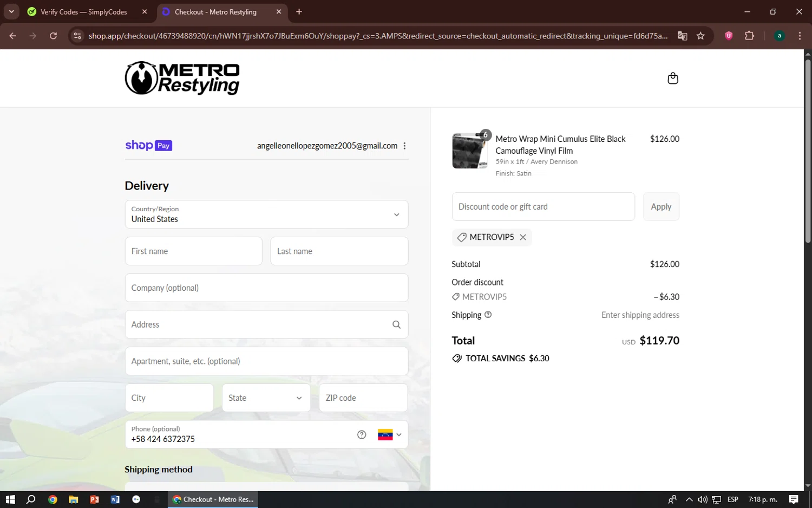The height and width of the screenshot is (508, 812).
Task: Click the Apartment, suite field
Action: tap(266, 361)
